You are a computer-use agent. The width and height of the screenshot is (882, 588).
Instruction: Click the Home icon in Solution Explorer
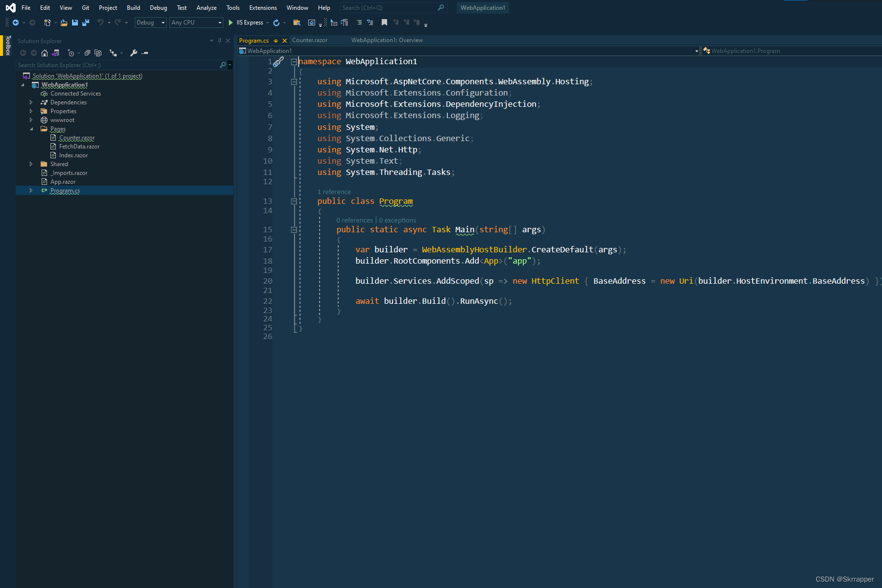(45, 53)
